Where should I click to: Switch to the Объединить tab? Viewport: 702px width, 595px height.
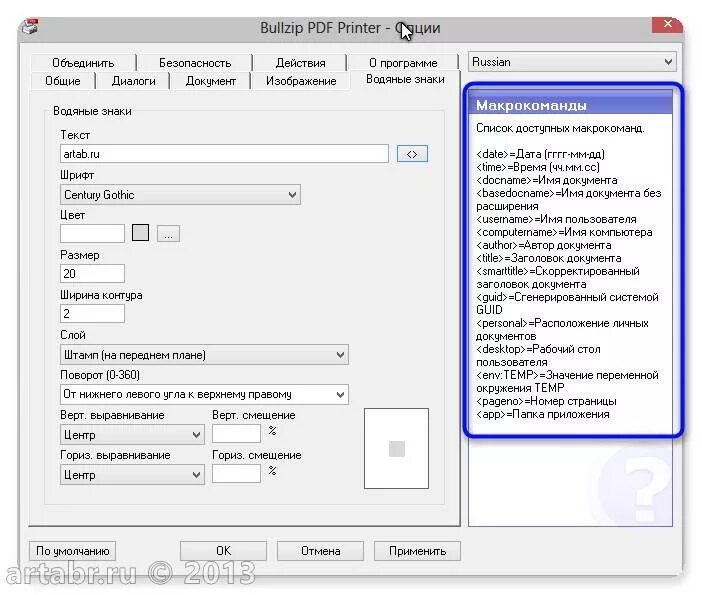pos(83,63)
